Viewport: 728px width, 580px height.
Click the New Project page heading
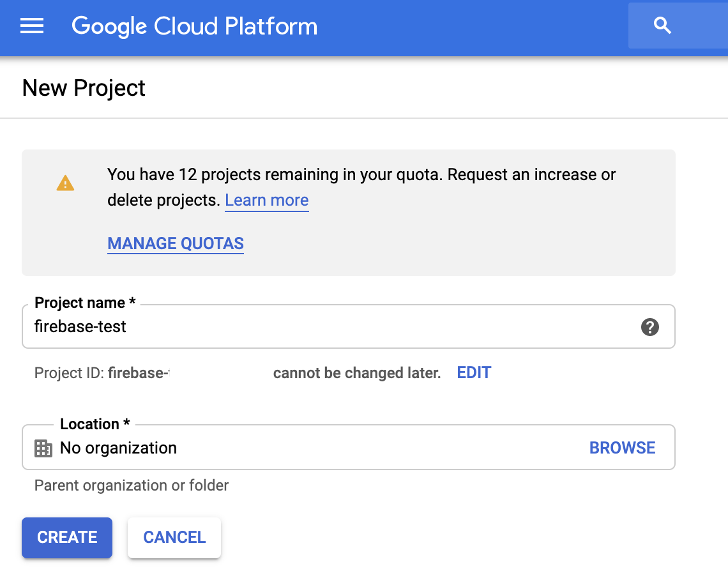click(x=84, y=88)
